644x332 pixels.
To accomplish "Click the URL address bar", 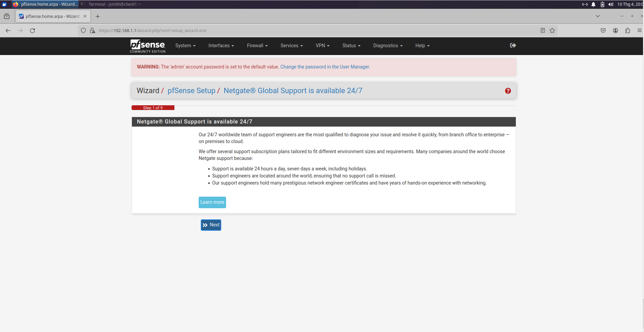I will (x=317, y=30).
